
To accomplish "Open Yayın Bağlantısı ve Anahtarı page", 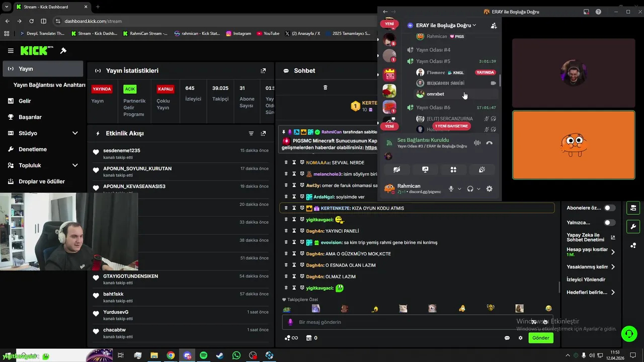I will 49,85.
